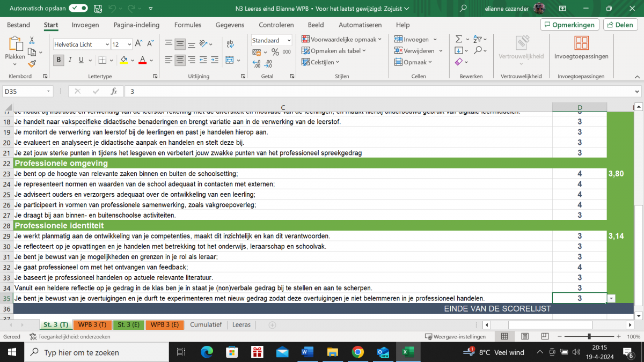Click the Opmerkingen button

click(569, 25)
